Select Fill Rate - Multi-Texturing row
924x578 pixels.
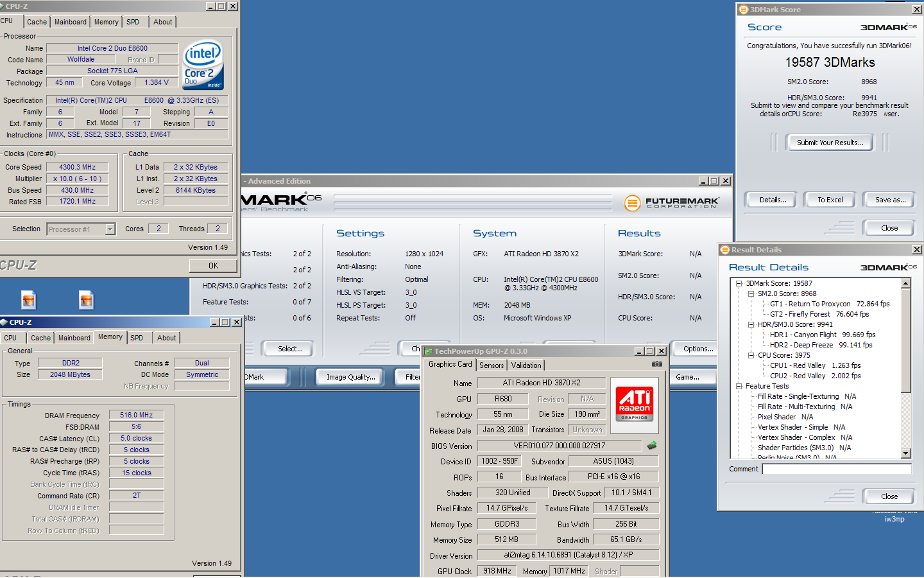pos(805,407)
